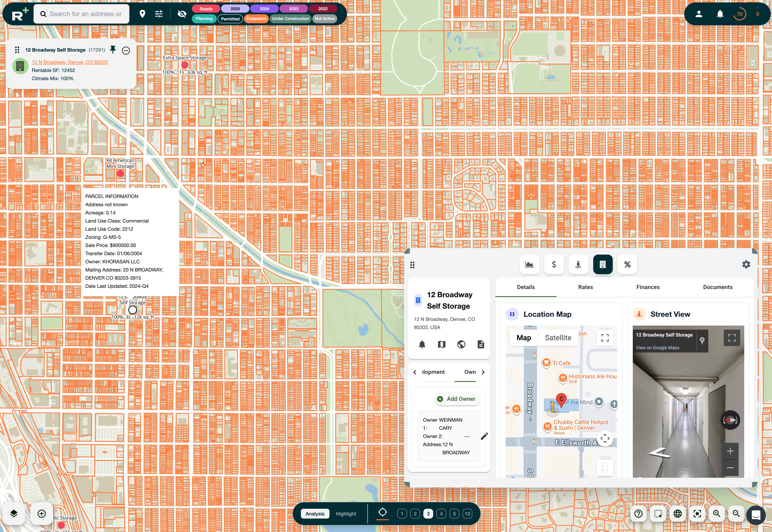Select the location pin tool beside search bar
The width and height of the screenshot is (772, 532).
pyautogui.click(x=143, y=14)
